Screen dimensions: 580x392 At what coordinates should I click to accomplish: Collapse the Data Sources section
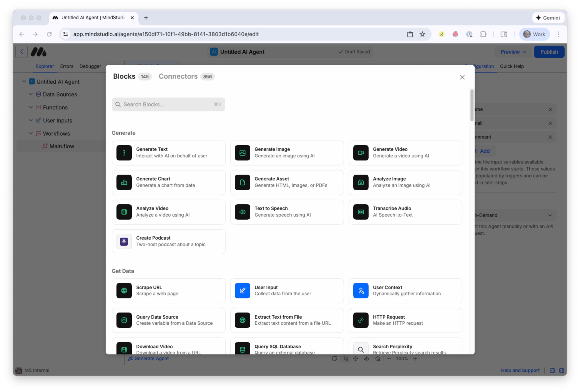point(31,94)
